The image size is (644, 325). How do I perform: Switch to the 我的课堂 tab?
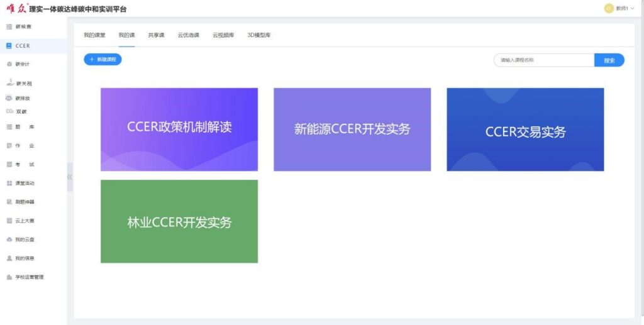[94, 35]
